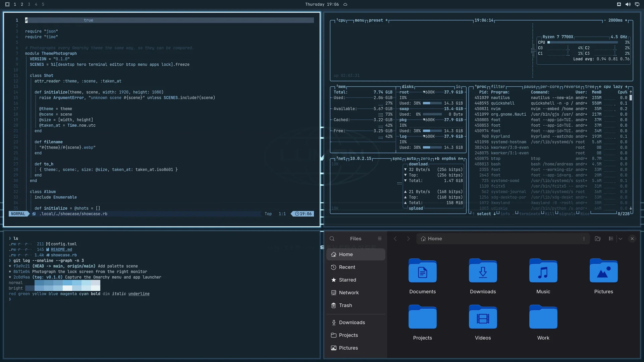This screenshot has height=362, width=644.
Task: Switch Files to list view
Action: 611,239
